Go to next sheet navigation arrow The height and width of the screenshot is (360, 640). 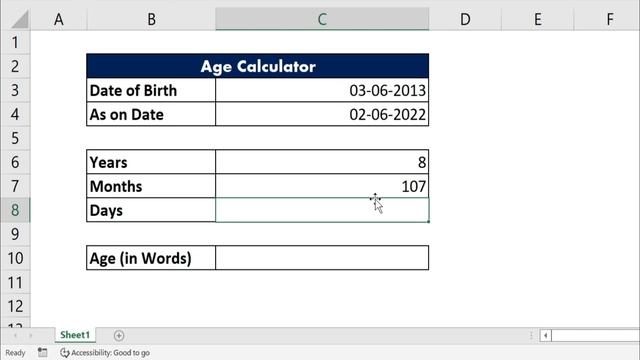(31, 336)
